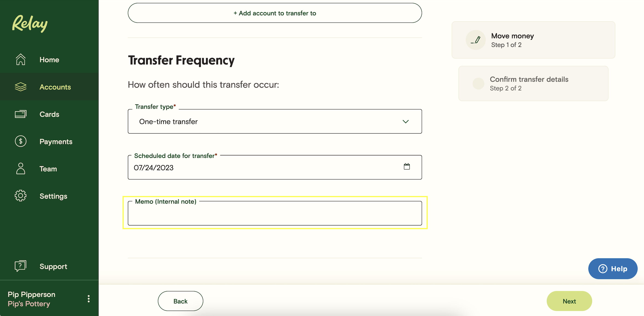Click the Support chat icon
The height and width of the screenshot is (316, 644).
point(20,266)
